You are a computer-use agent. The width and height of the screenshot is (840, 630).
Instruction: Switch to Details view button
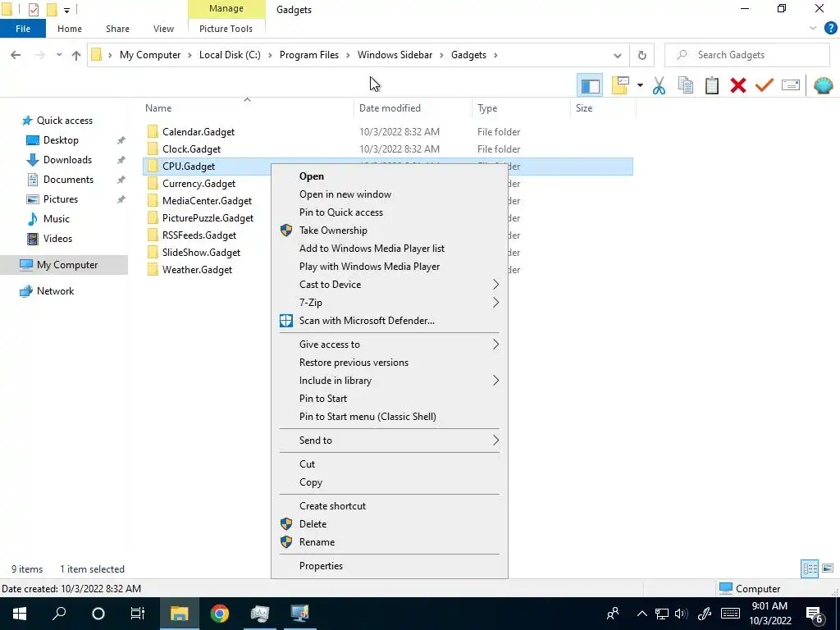(810, 568)
